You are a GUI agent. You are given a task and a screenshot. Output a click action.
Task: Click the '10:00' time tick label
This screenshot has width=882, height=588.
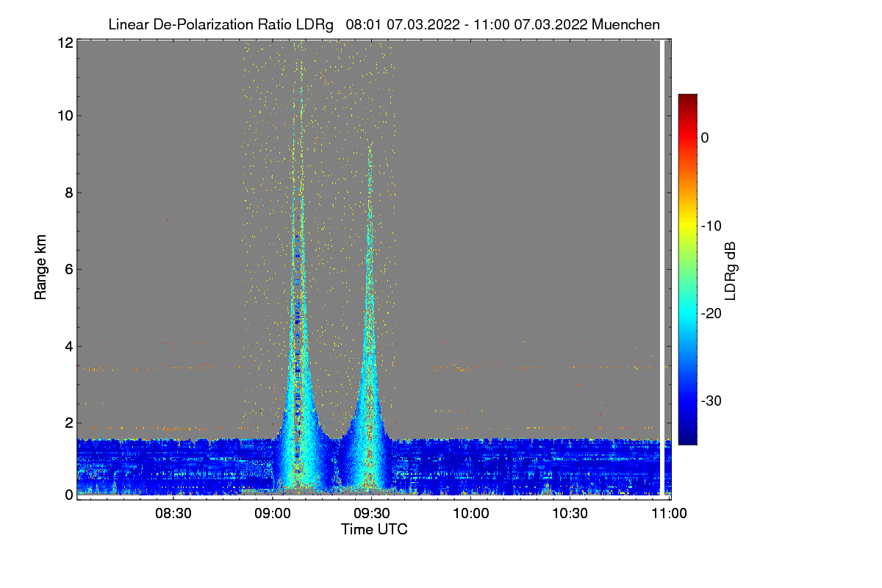click(471, 514)
